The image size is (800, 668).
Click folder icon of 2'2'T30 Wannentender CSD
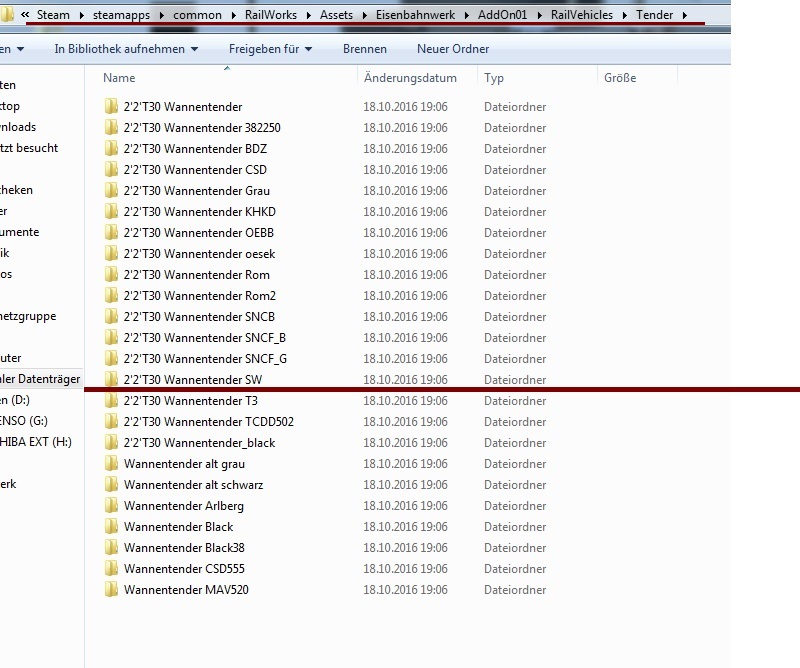click(x=111, y=169)
